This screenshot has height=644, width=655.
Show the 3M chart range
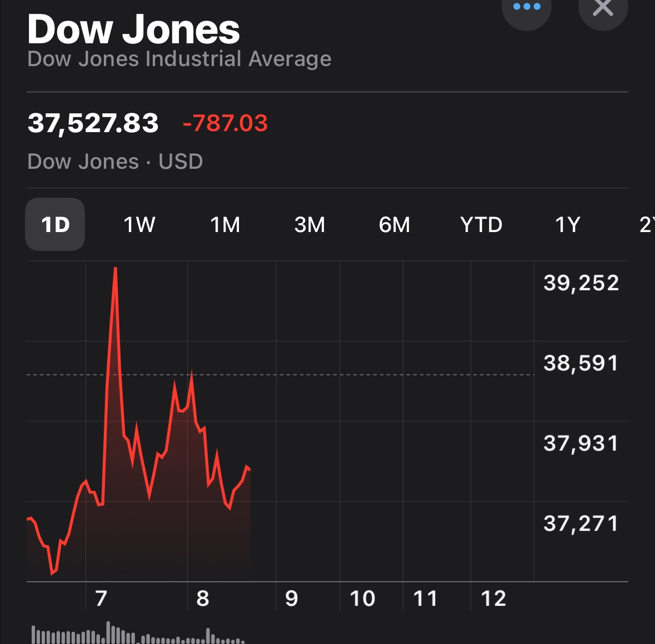coord(309,224)
